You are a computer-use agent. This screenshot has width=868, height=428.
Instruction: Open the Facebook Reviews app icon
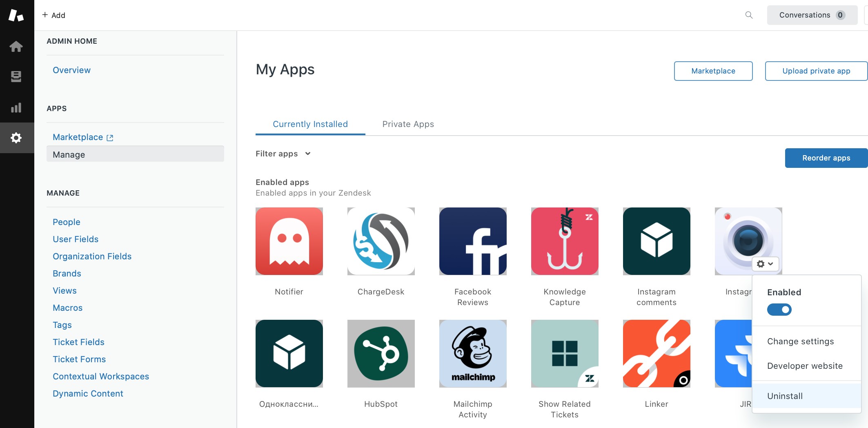point(473,241)
